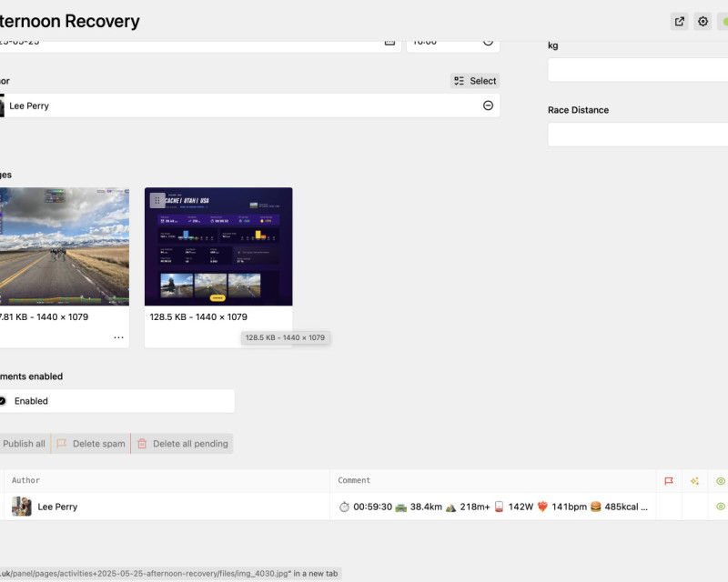Screen dimensions: 728x582
Task: Open the page settings gear
Action: click(703, 22)
